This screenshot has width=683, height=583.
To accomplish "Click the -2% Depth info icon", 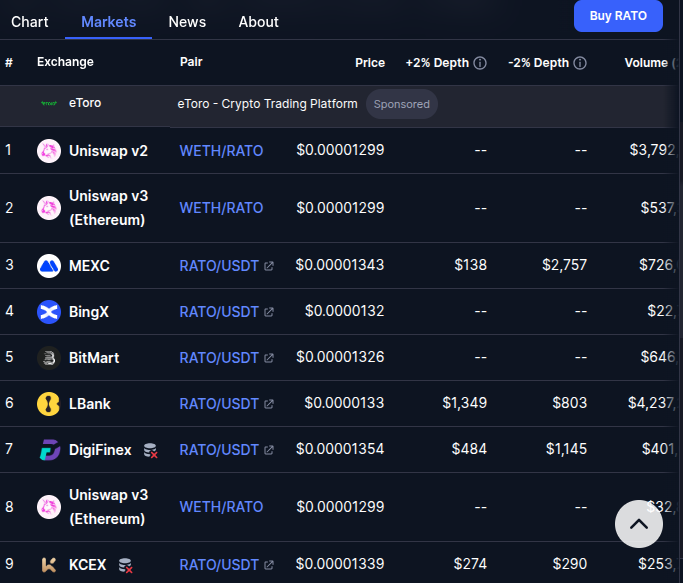I will (580, 63).
